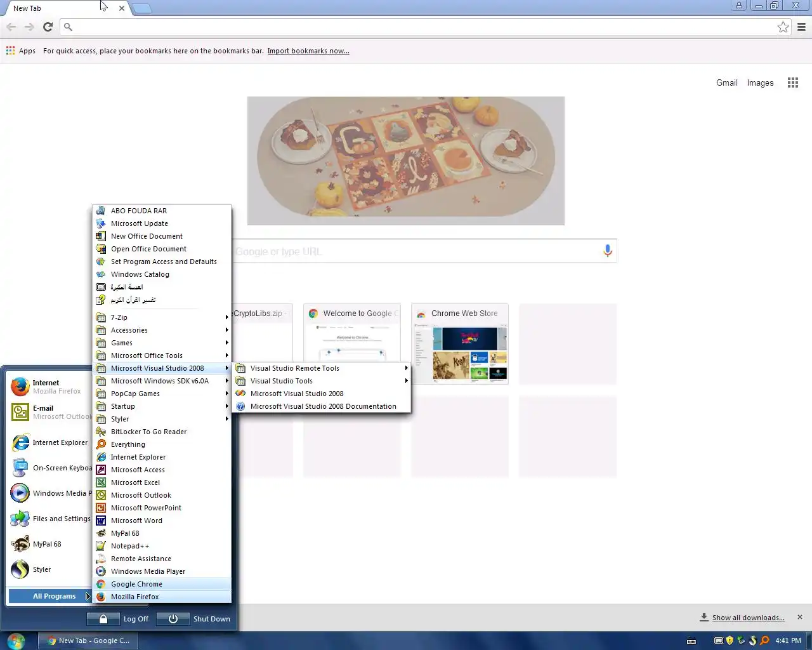Click the Microsoft PowerPoint icon in programs list
This screenshot has height=650, width=812.
[101, 508]
